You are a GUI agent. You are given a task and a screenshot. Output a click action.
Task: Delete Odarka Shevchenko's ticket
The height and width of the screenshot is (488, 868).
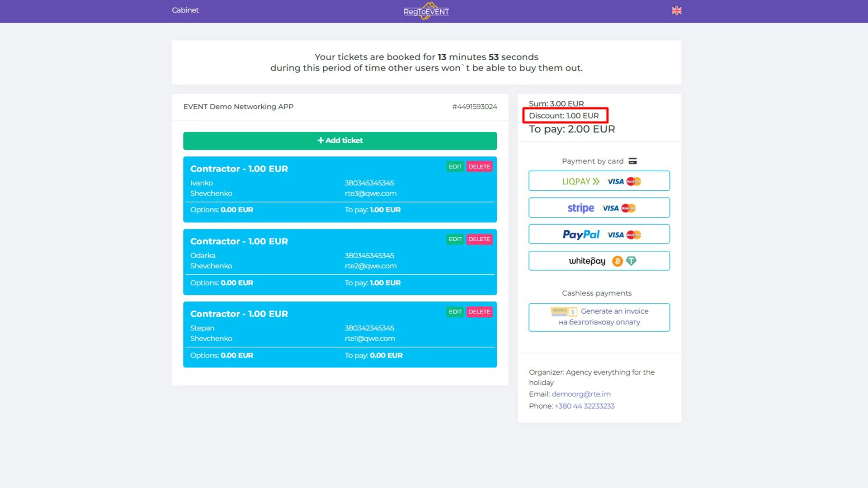coord(479,239)
